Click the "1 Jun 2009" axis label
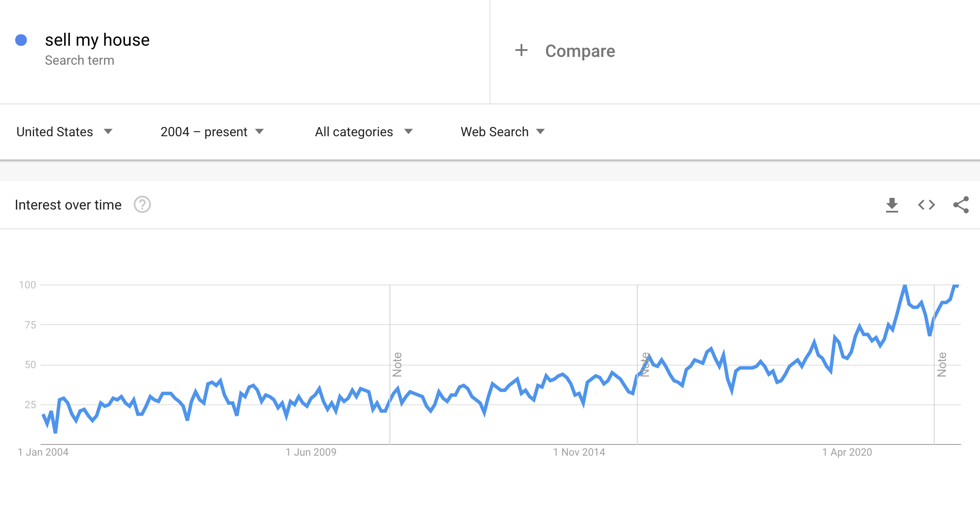 point(311,452)
